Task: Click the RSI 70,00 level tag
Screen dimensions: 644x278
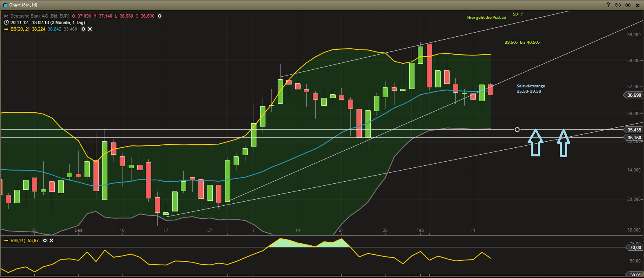Action: point(635,247)
